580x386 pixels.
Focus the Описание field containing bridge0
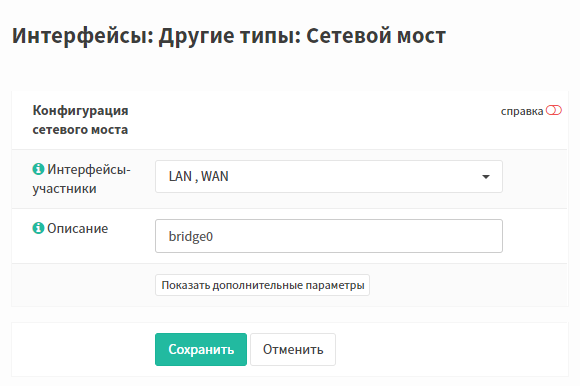point(328,236)
